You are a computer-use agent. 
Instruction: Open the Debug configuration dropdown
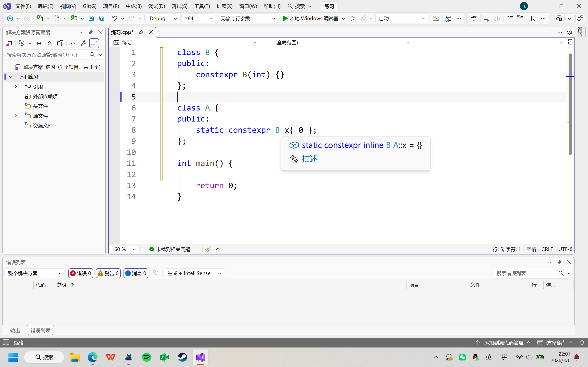(163, 18)
